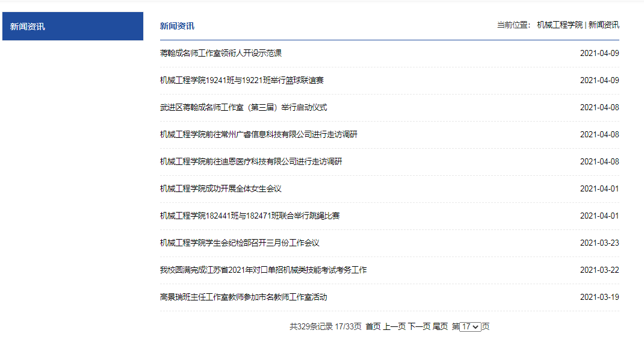This screenshot has height=339, width=644.
Task: Click the 新闻资讯 breadcrumb link
Action: (604, 25)
